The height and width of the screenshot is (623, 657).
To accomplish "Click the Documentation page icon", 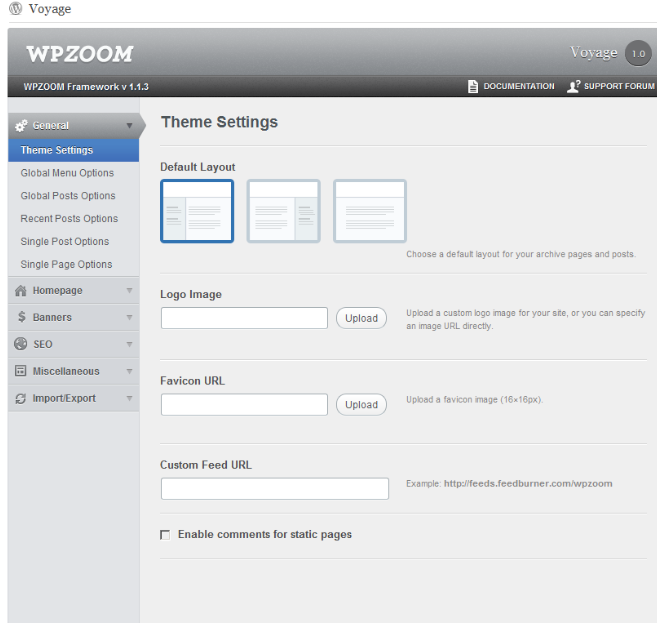I will pyautogui.click(x=473, y=86).
